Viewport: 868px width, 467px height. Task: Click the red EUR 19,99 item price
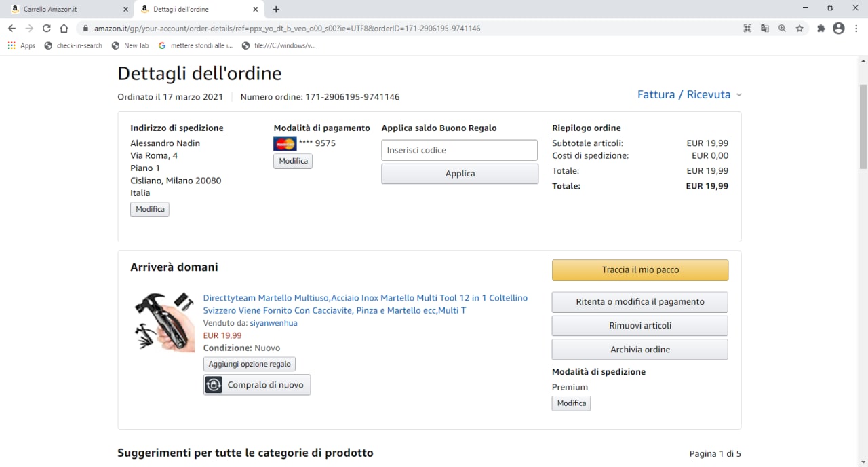(222, 335)
